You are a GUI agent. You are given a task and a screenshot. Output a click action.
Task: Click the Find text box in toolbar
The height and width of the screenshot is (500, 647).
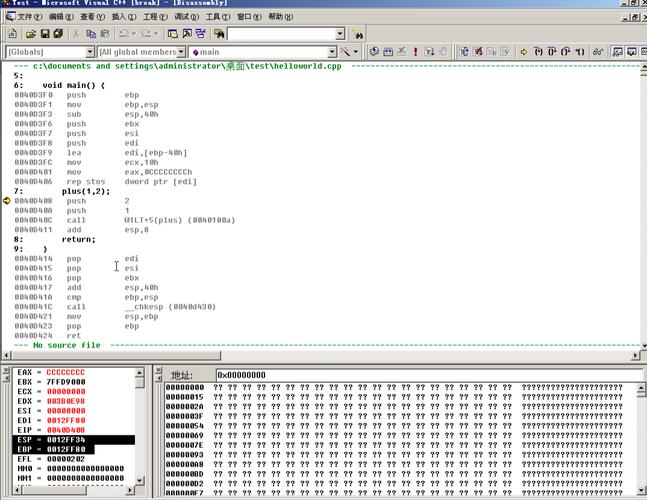coord(281,34)
